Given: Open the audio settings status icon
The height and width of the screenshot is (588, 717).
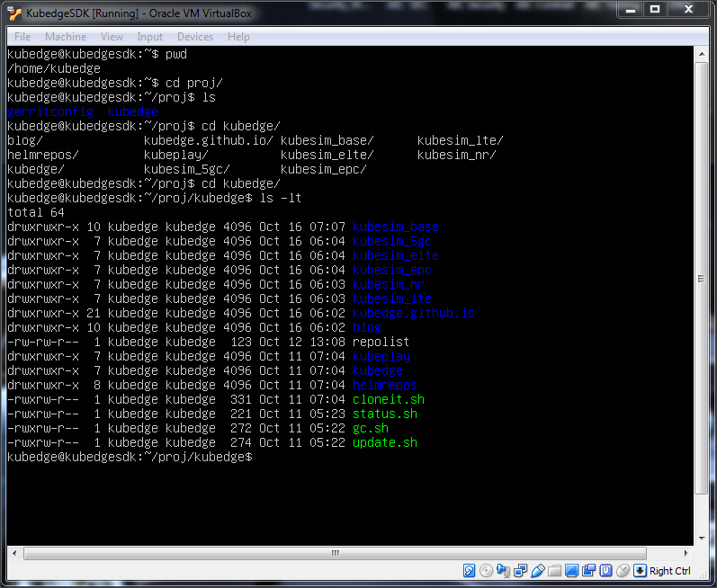Looking at the screenshot, I should (x=503, y=571).
